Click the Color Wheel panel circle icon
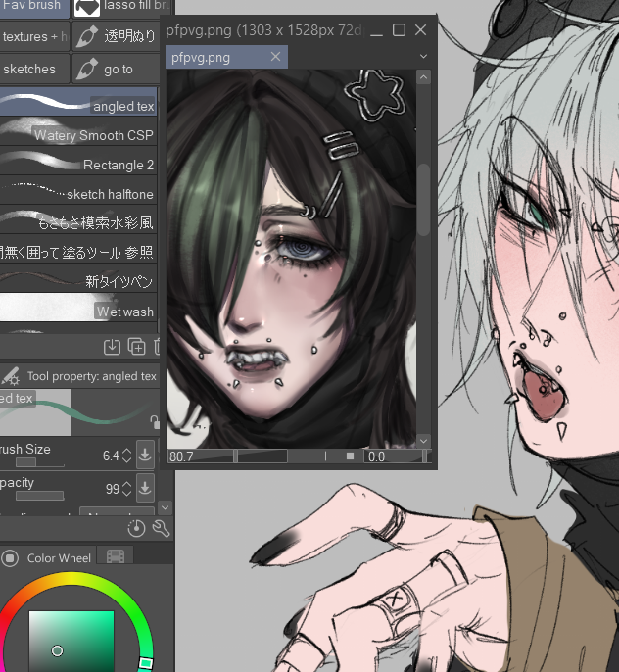 coord(10,558)
